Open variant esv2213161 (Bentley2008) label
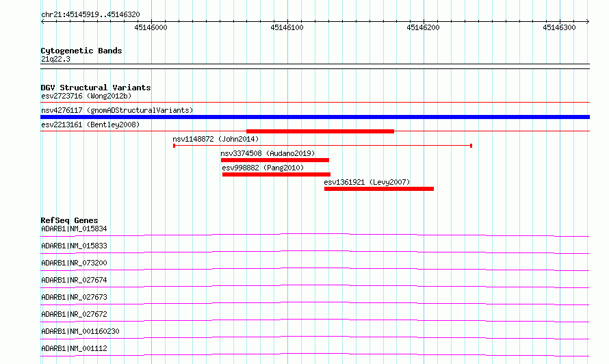The width and height of the screenshot is (609, 364). 90,125
